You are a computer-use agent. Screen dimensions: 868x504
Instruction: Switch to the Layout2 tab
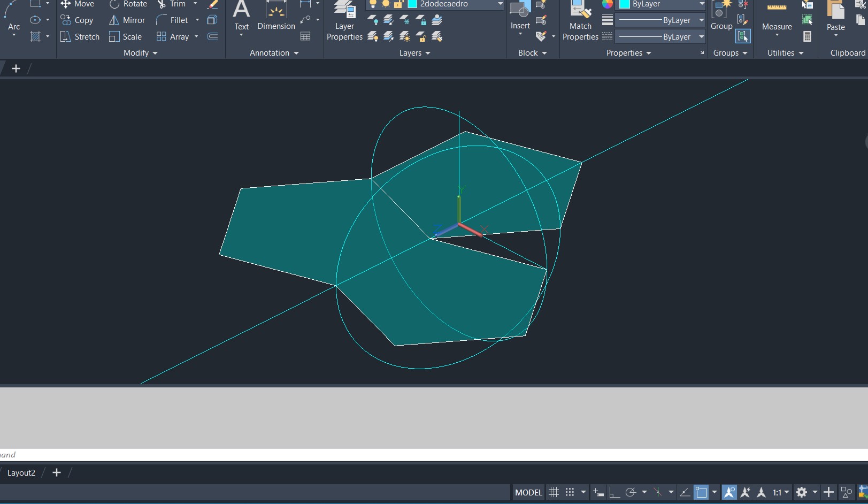pos(21,473)
